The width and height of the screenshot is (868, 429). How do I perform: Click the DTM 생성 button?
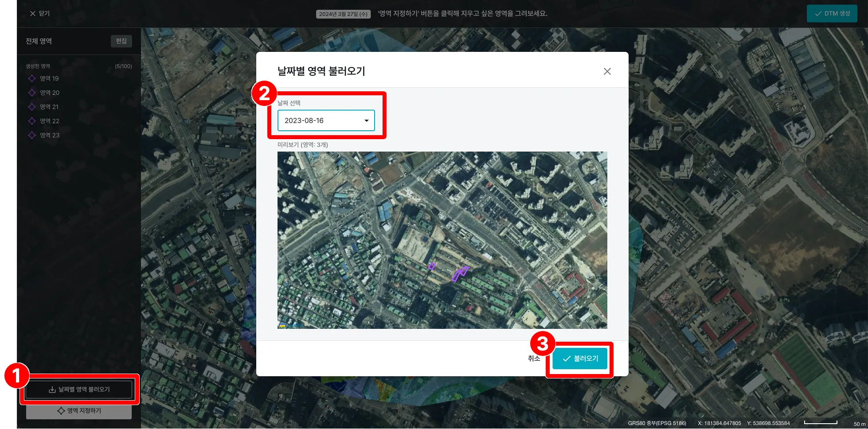pos(832,14)
